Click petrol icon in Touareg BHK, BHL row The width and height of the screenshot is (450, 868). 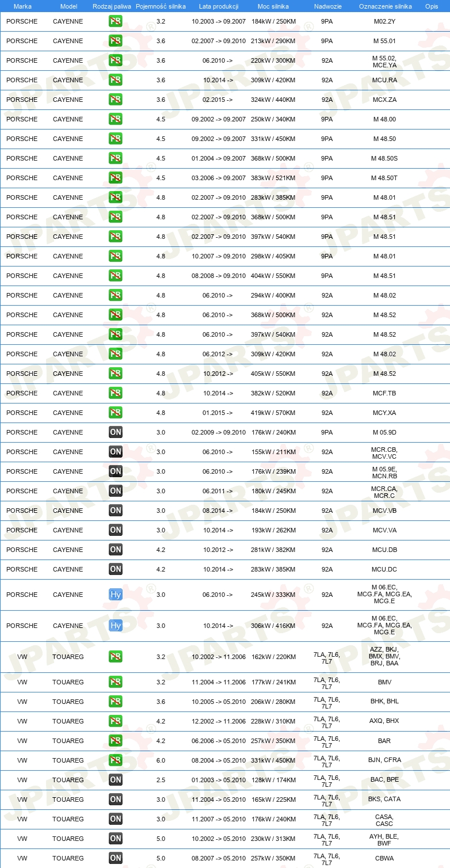(115, 702)
